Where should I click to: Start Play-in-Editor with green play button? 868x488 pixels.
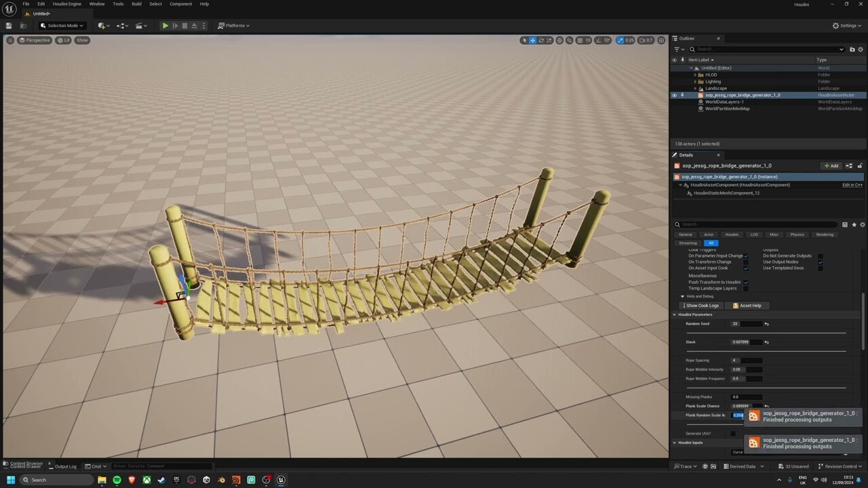coord(165,26)
